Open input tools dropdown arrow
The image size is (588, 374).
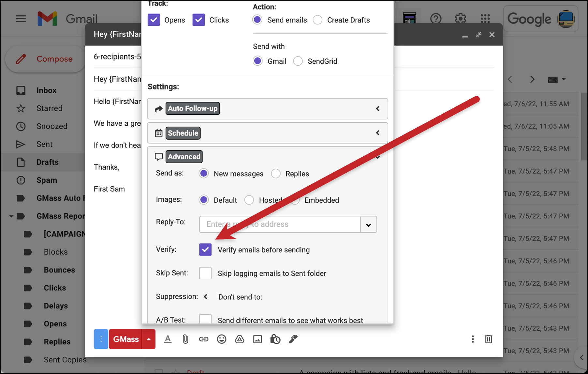click(564, 79)
